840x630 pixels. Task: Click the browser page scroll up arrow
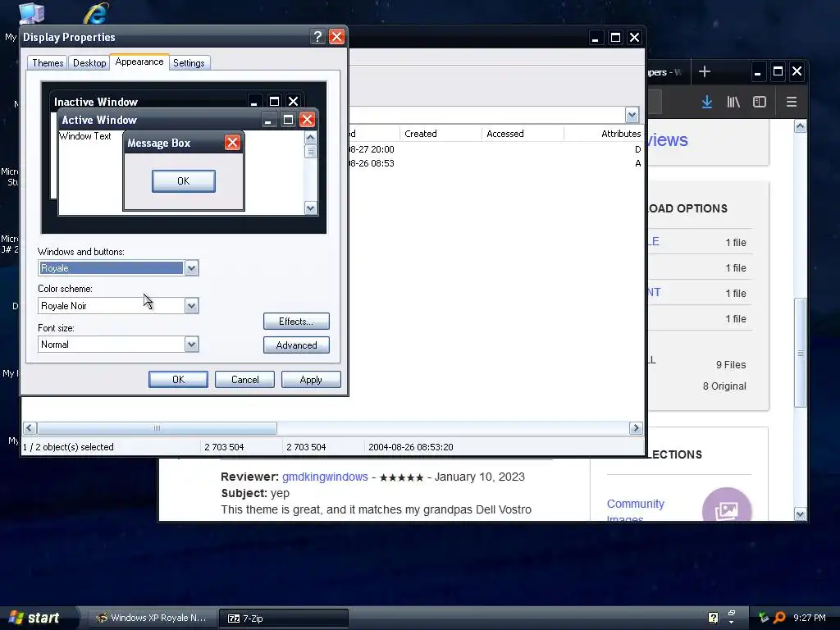pos(800,126)
